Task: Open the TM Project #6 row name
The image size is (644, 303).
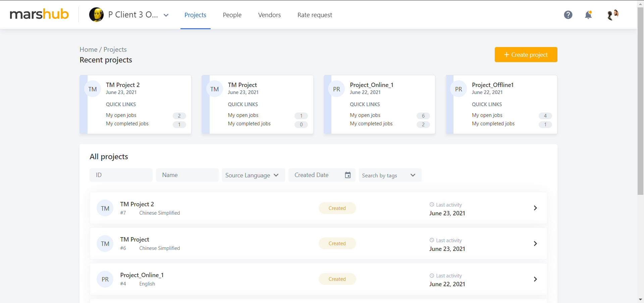Action: (135, 240)
